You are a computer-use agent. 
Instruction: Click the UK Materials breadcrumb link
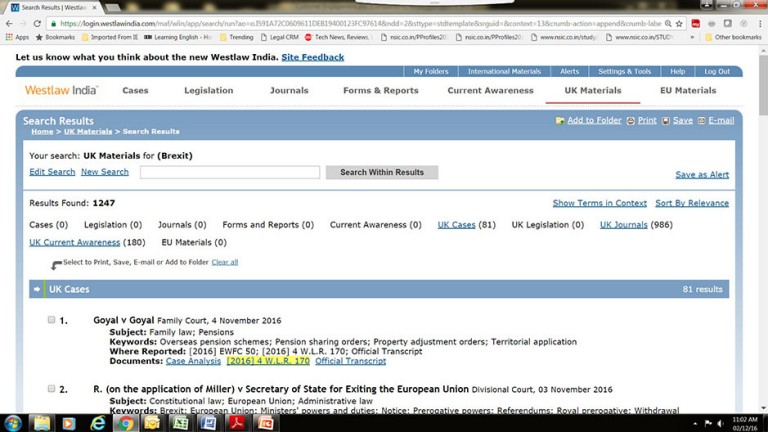click(x=88, y=131)
